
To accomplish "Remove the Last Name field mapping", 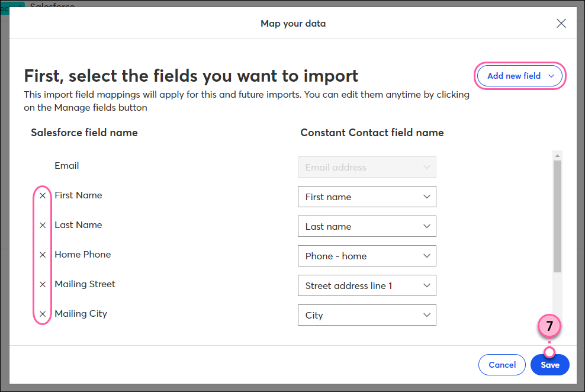I will pos(43,225).
